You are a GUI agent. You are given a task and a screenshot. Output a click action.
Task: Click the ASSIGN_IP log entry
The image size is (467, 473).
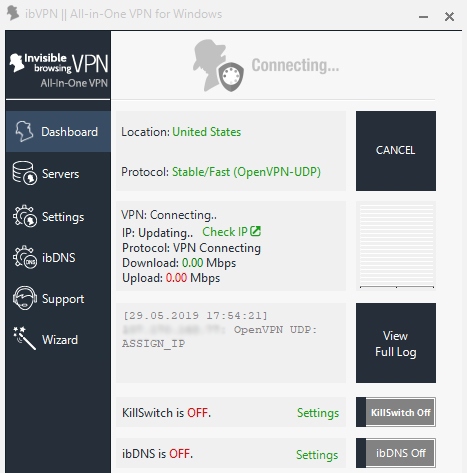154,344
